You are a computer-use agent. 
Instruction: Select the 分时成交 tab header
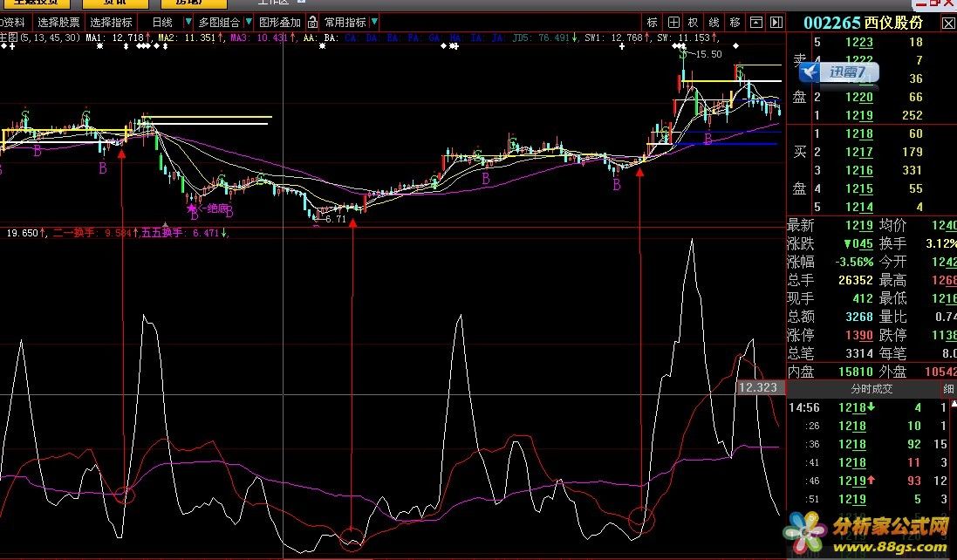(872, 388)
